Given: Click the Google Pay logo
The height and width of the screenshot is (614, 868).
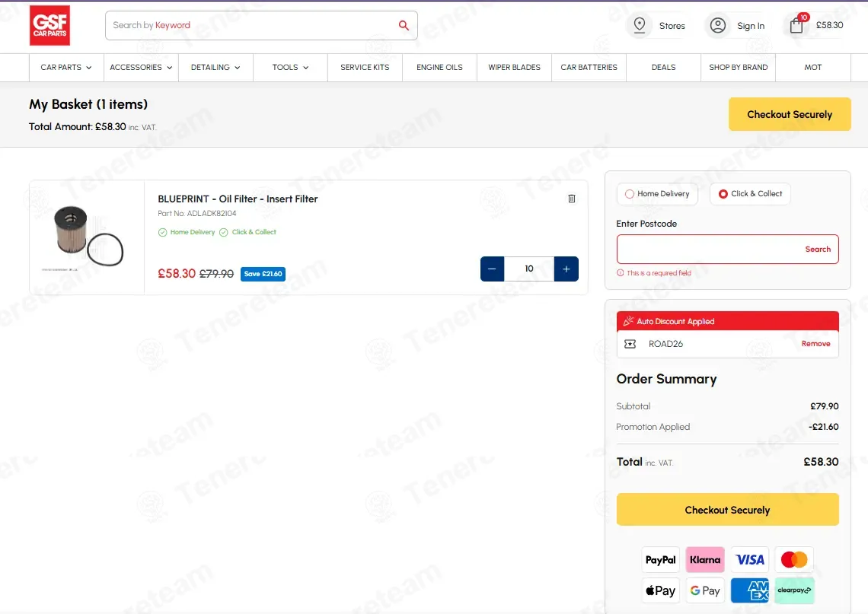Looking at the screenshot, I should (705, 590).
